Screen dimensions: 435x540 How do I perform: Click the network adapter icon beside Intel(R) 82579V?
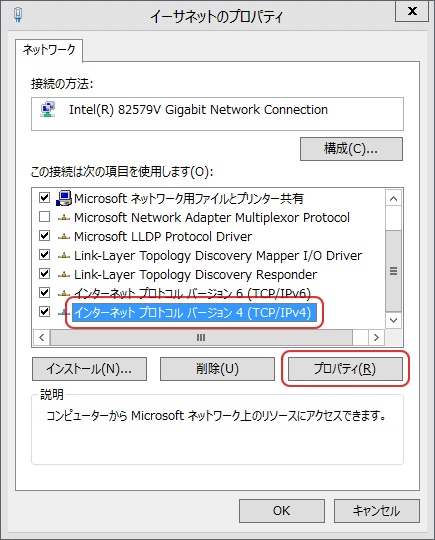[48, 110]
